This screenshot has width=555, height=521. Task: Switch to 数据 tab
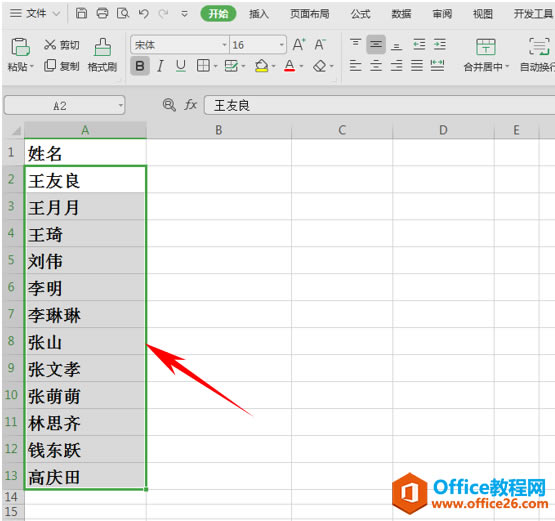coord(401,14)
